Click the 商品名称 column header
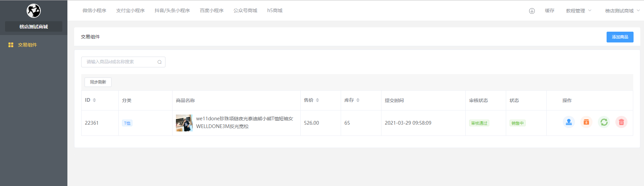The width and height of the screenshot is (644, 186). click(x=185, y=100)
